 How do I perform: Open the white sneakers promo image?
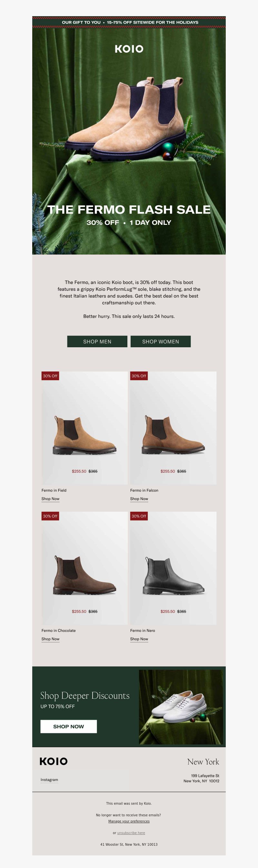(181, 707)
